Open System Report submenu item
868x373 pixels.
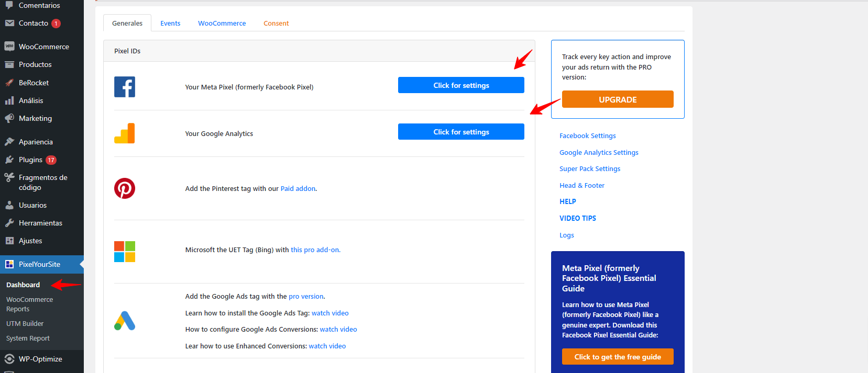coord(28,338)
